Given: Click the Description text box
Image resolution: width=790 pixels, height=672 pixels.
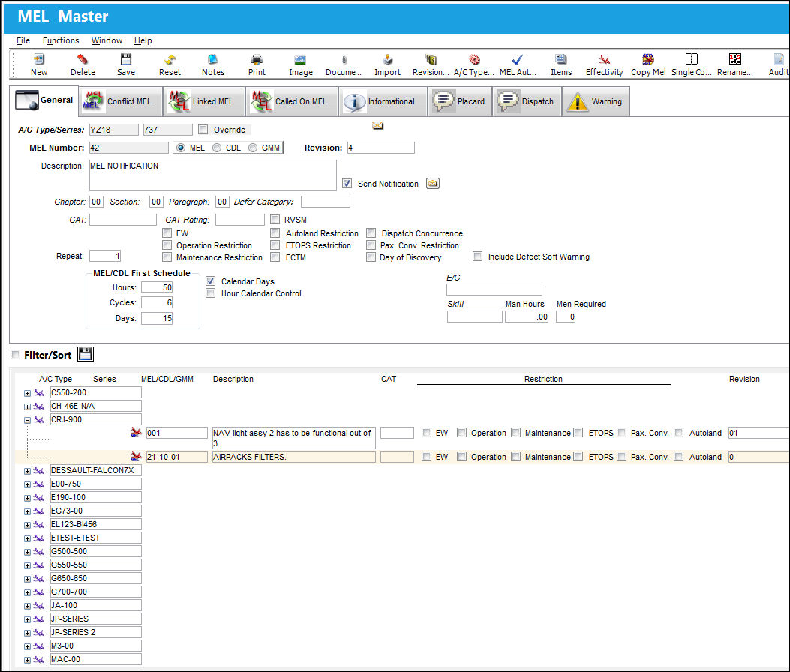Looking at the screenshot, I should click(212, 175).
